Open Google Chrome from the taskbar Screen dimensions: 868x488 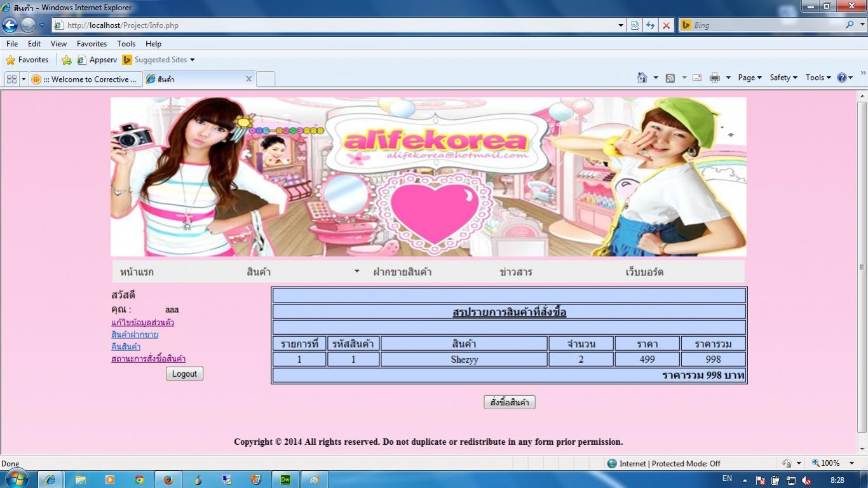(139, 480)
